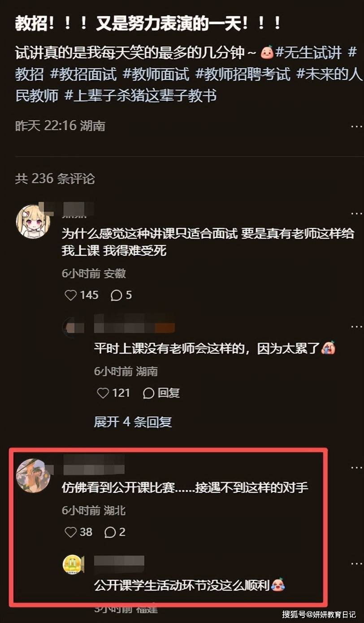364x623 pixels.
Task: Open the hashtag #无生试讲
Action: [308, 53]
